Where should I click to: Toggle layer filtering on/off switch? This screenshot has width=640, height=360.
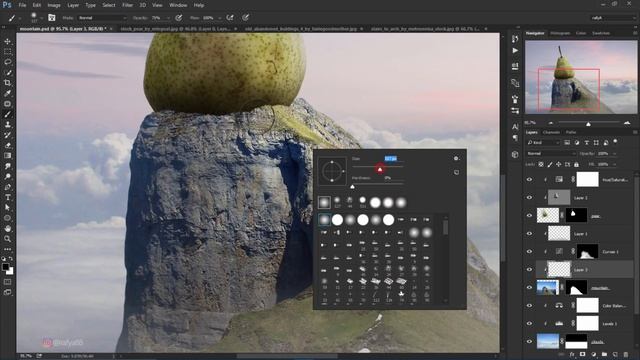coord(616,142)
